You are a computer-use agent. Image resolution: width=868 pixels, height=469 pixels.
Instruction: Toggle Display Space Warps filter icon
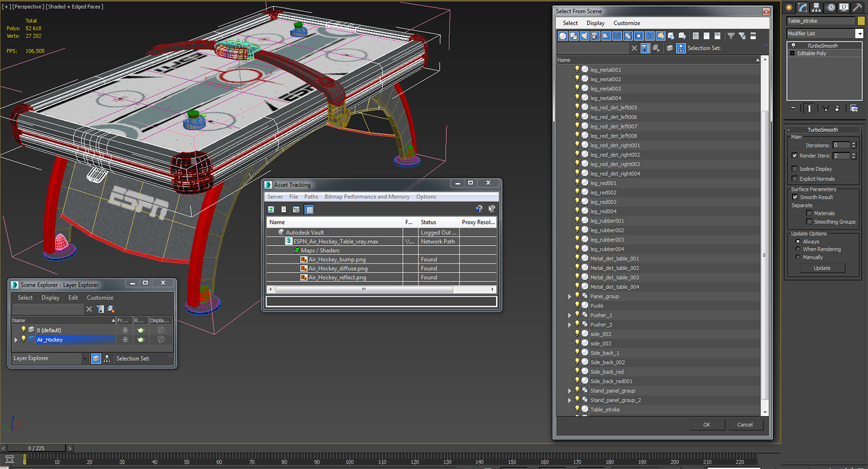(x=617, y=36)
